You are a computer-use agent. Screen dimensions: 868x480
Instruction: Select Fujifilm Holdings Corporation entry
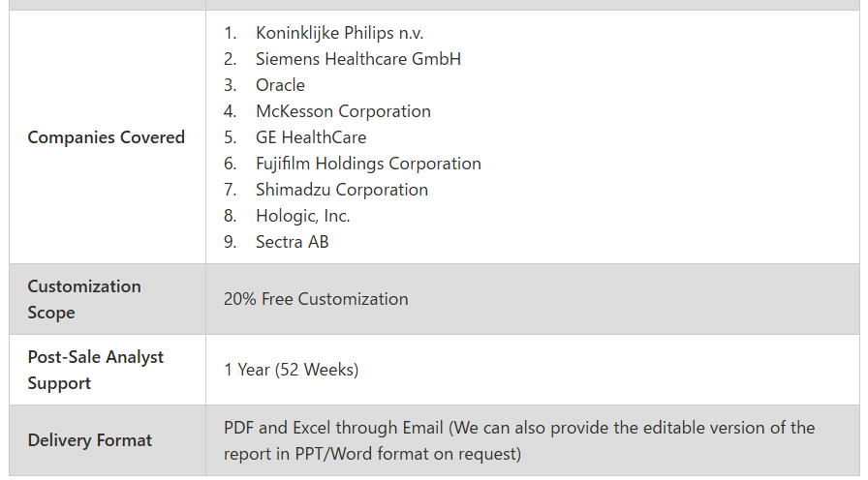368,164
